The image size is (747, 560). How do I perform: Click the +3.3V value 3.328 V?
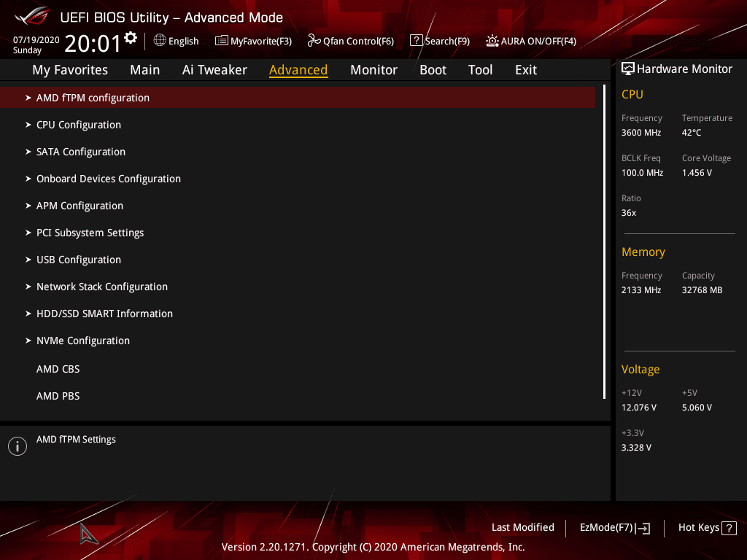pyautogui.click(x=636, y=448)
